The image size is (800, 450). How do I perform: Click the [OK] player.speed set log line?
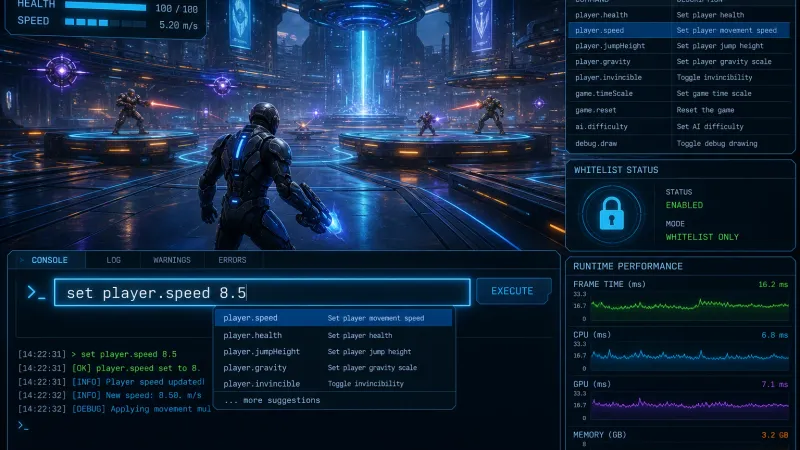[109, 368]
